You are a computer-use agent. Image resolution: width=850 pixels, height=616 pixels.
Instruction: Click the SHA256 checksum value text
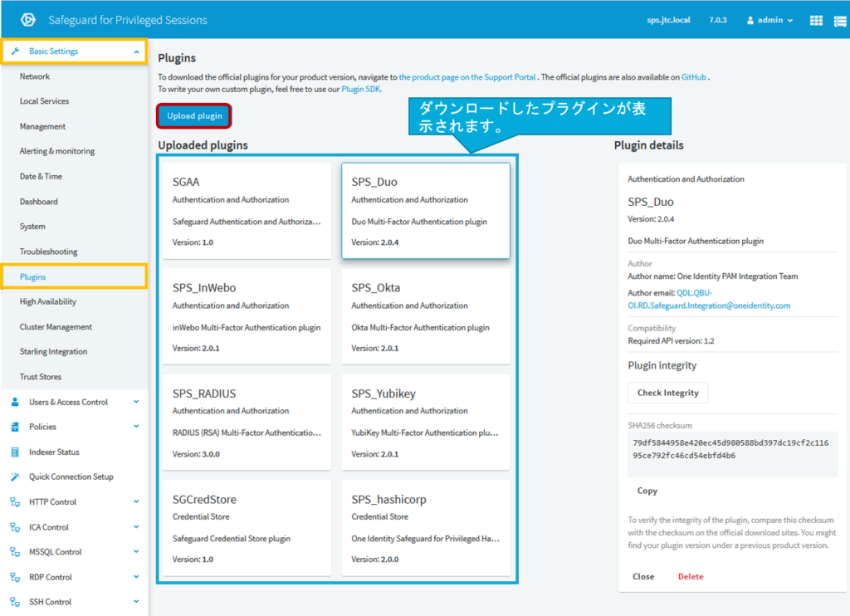point(730,449)
